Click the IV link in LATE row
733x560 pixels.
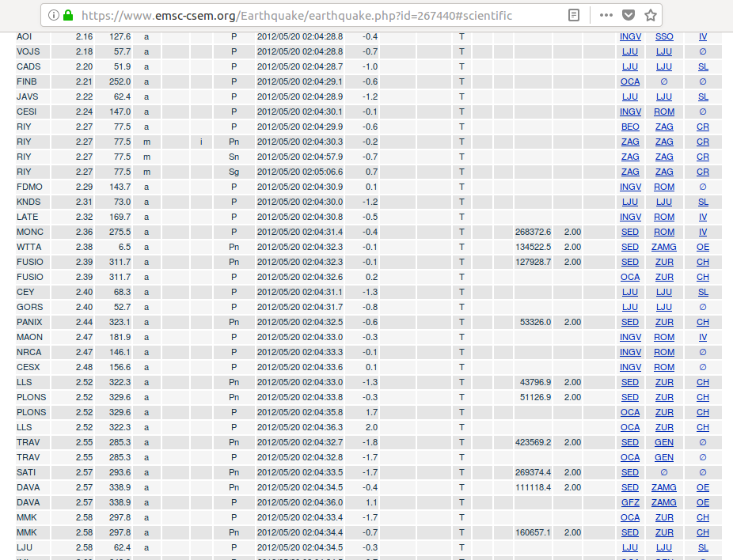pos(703,217)
